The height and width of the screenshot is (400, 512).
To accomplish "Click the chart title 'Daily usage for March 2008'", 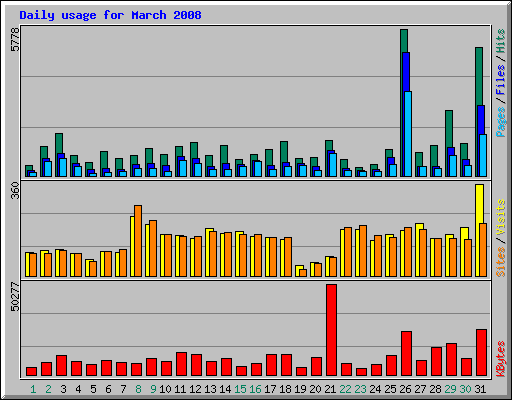I will click(110, 15).
